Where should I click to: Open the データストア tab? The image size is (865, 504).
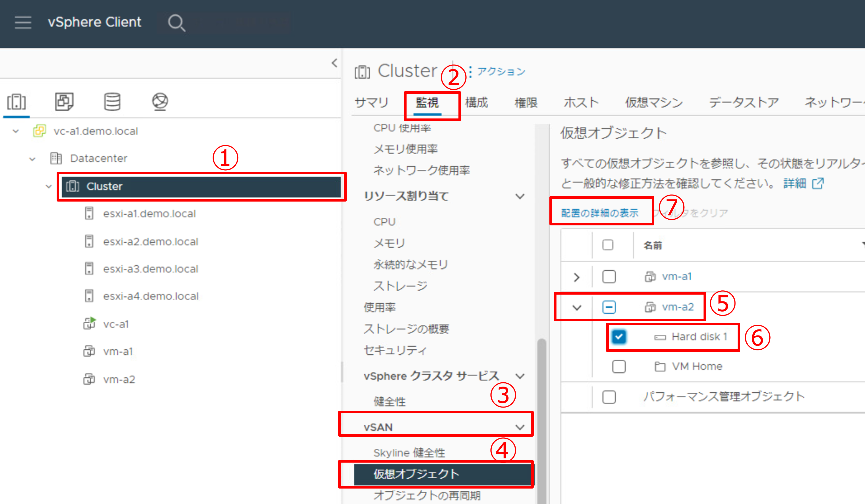point(744,102)
